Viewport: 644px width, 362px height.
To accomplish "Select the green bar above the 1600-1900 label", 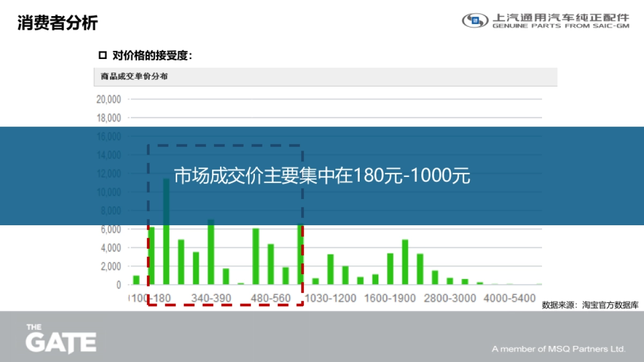I will coord(390,265).
